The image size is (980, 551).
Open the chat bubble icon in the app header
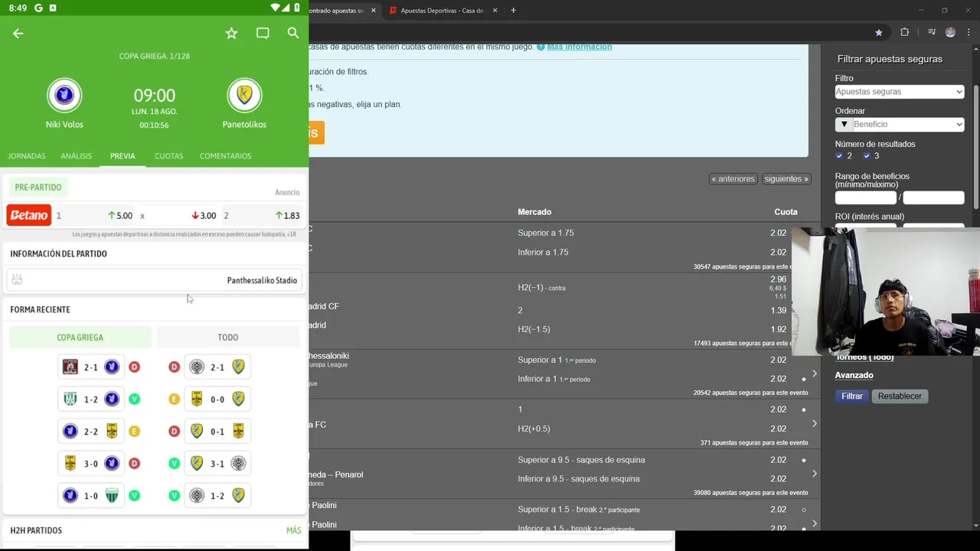pos(263,34)
